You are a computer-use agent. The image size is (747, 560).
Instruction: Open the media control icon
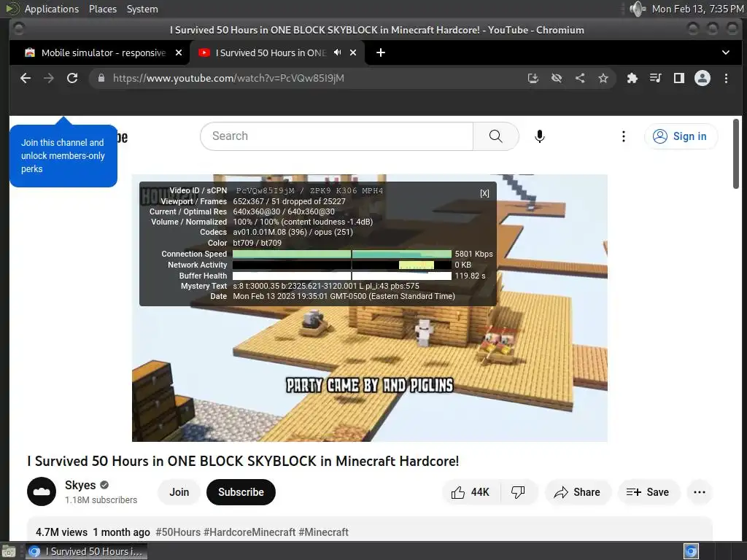tap(656, 78)
